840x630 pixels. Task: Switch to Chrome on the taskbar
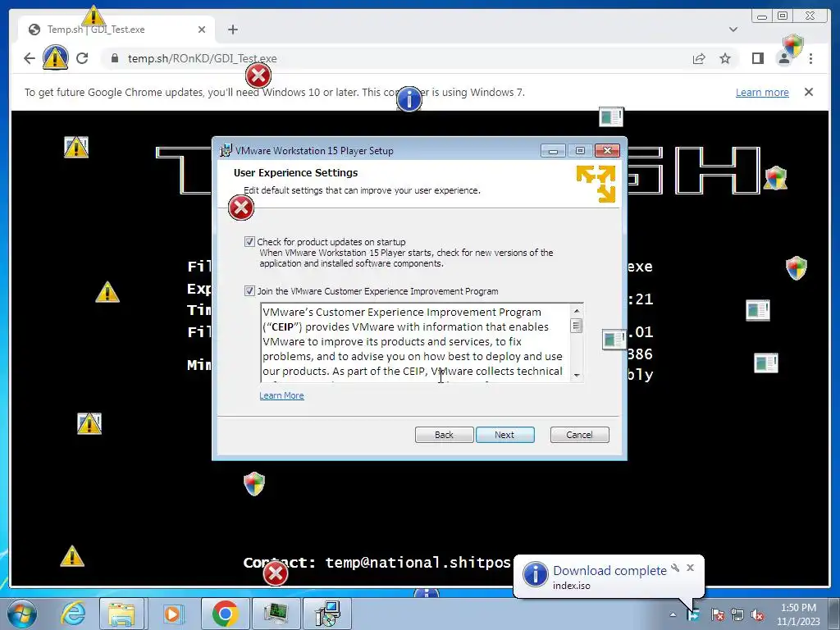(x=225, y=614)
